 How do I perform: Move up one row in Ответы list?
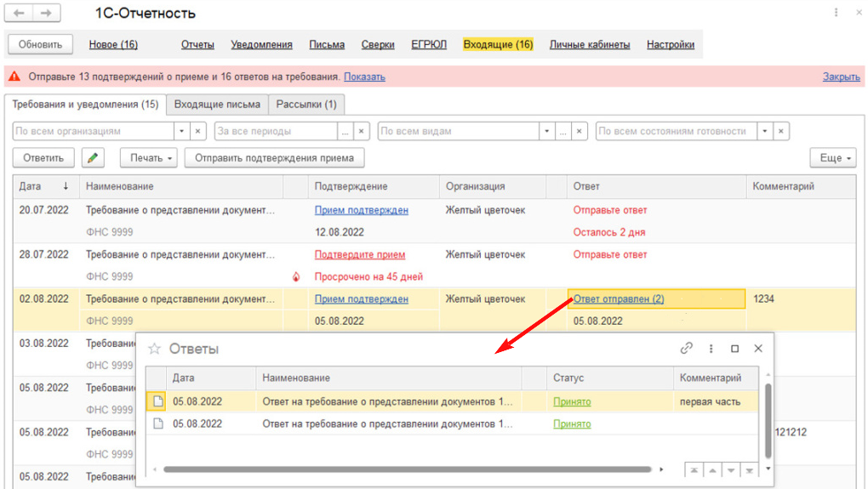tap(712, 470)
